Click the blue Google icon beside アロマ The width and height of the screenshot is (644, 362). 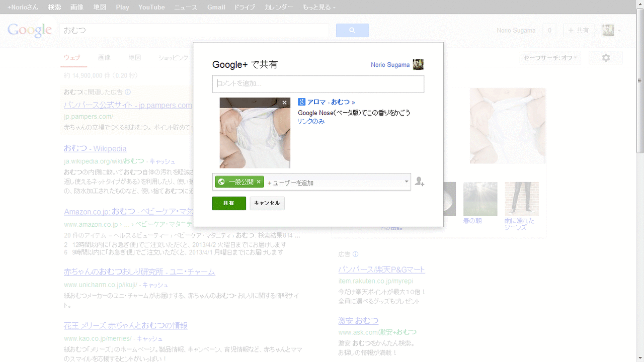pyautogui.click(x=302, y=102)
